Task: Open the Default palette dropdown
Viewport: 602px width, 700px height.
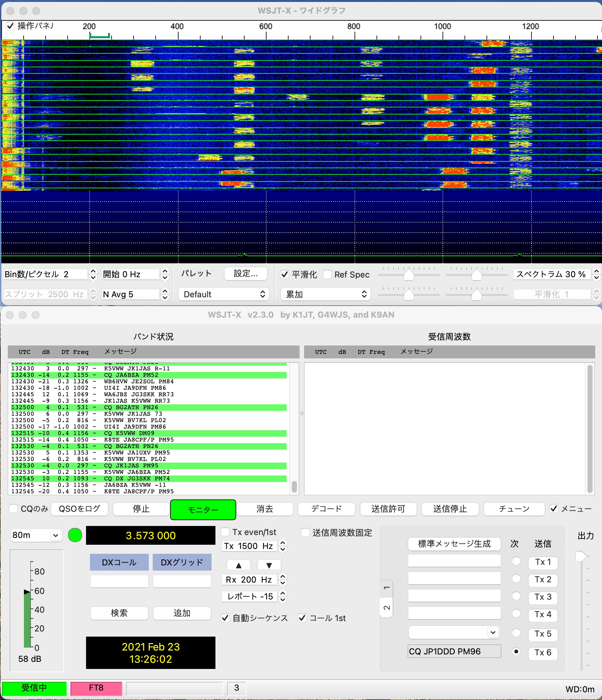Action: pos(224,294)
